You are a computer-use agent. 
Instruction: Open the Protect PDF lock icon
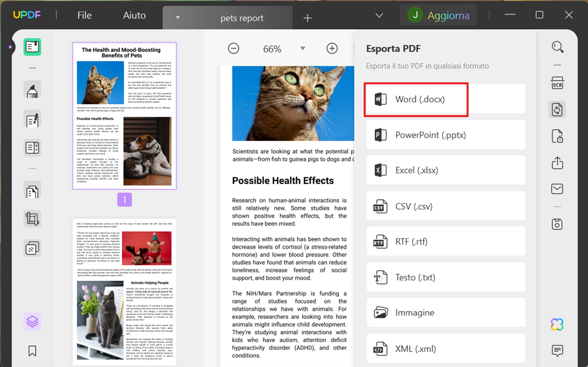click(x=558, y=137)
